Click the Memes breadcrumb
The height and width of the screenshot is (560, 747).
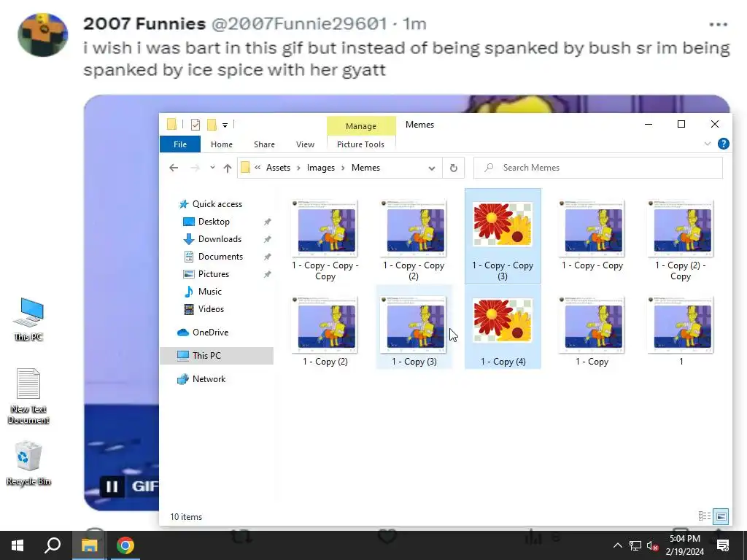[366, 168]
